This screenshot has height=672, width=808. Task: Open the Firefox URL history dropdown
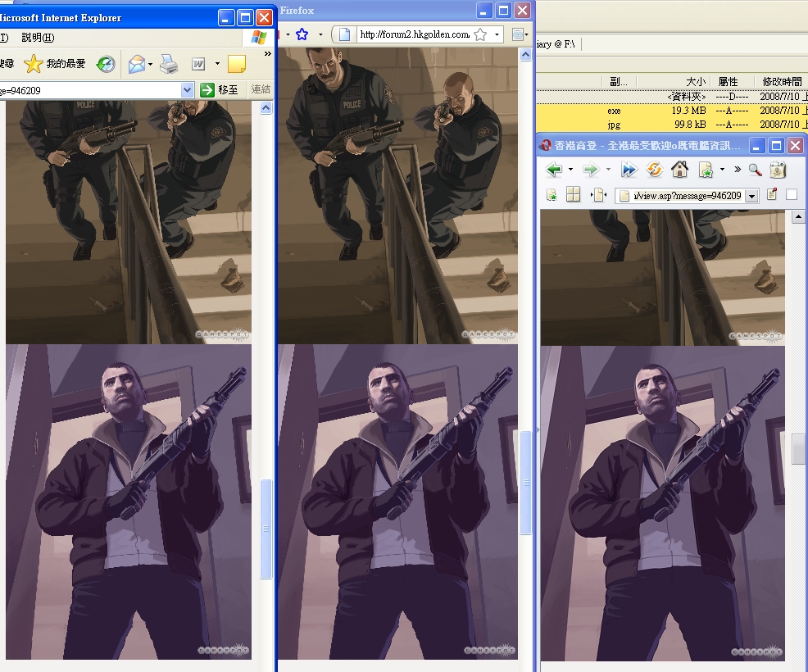(497, 34)
